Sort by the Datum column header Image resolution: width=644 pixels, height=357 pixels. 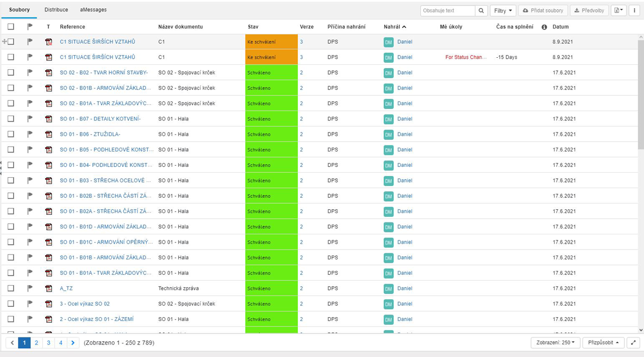click(x=560, y=27)
